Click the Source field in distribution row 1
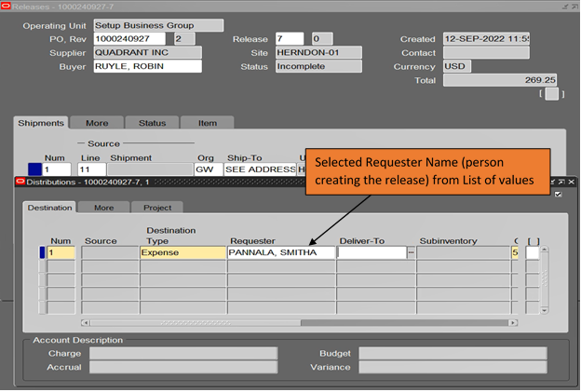This screenshot has width=581, height=392. pos(110,252)
